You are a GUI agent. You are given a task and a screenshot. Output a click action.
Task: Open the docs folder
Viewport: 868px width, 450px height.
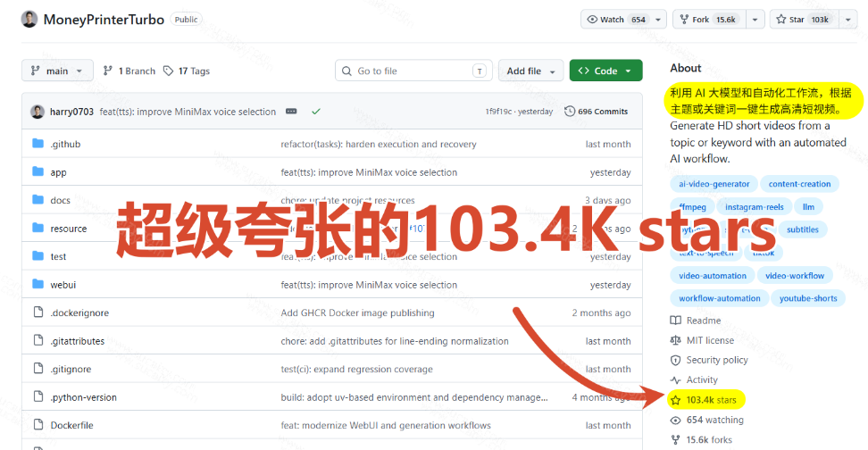[x=61, y=200]
